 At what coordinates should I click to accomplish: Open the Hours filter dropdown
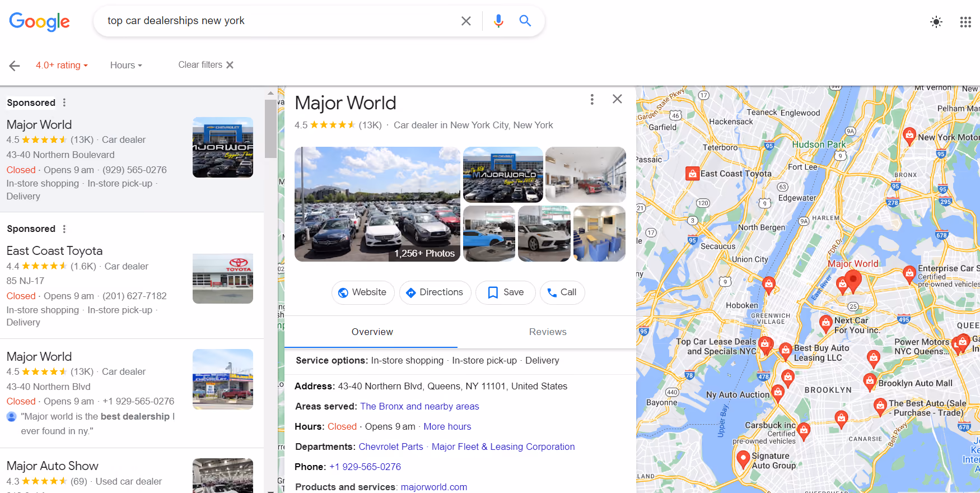pos(126,65)
